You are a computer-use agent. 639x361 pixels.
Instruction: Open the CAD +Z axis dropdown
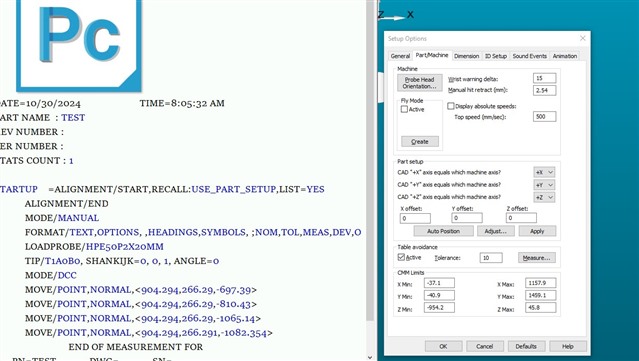pos(544,197)
